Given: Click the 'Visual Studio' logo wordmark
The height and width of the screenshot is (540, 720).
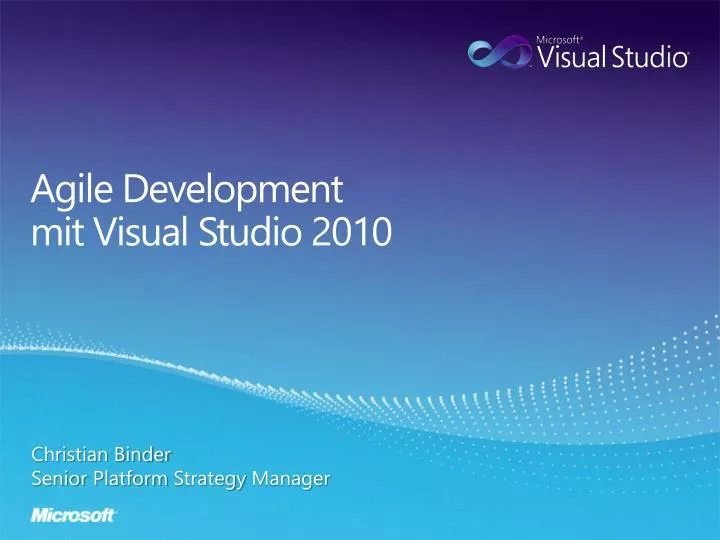Looking at the screenshot, I should [613, 57].
